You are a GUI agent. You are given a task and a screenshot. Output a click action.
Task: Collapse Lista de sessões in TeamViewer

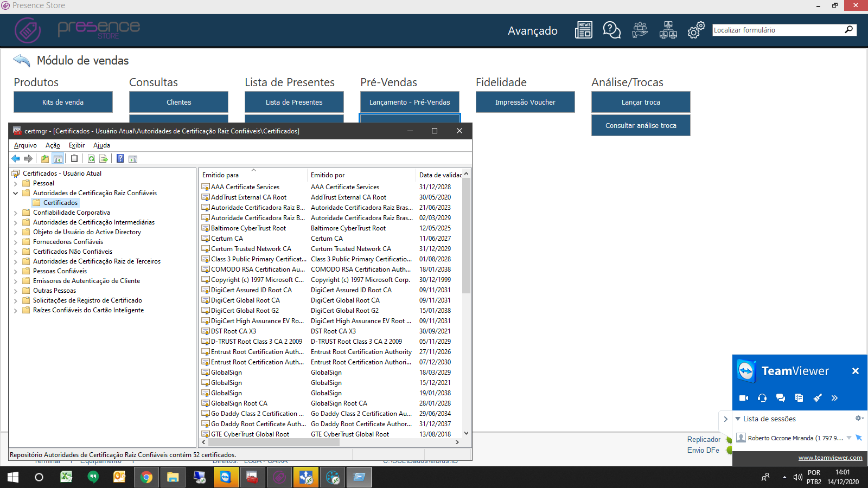(x=738, y=419)
